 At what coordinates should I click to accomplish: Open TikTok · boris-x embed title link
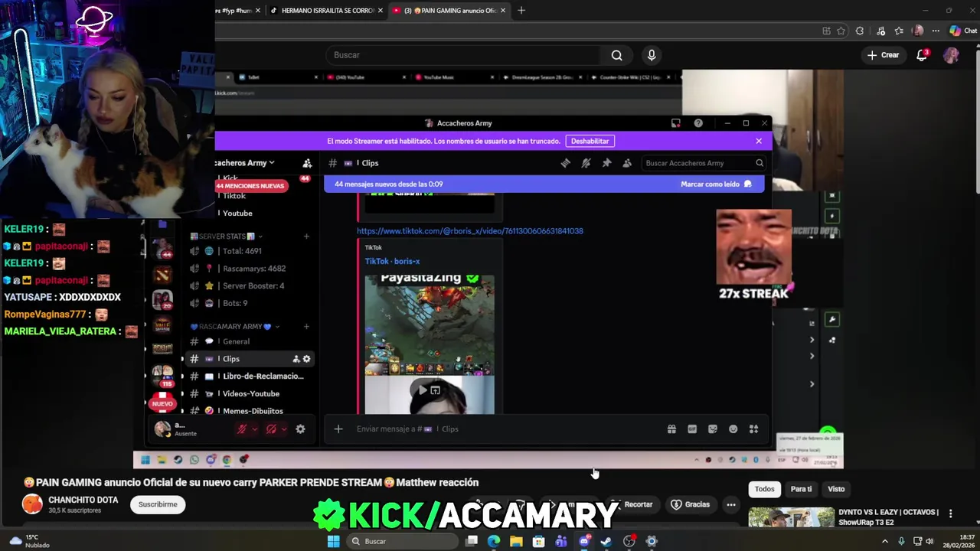pyautogui.click(x=392, y=261)
